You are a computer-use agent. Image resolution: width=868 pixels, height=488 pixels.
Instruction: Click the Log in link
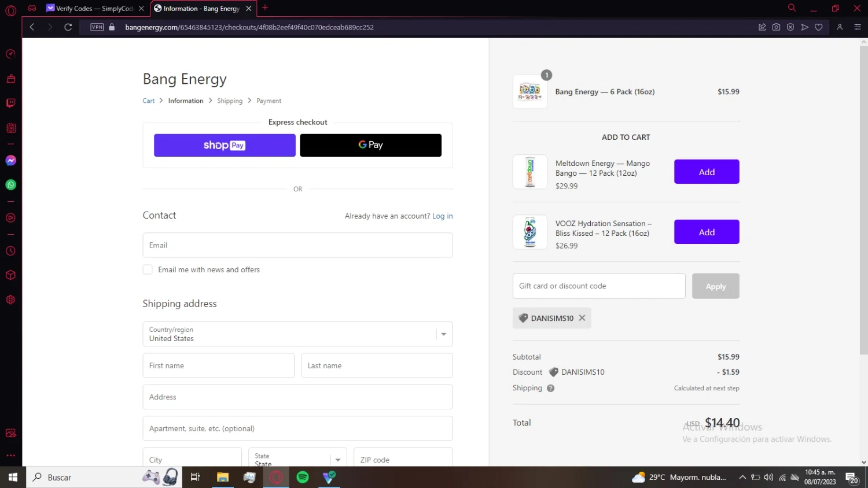pos(443,216)
